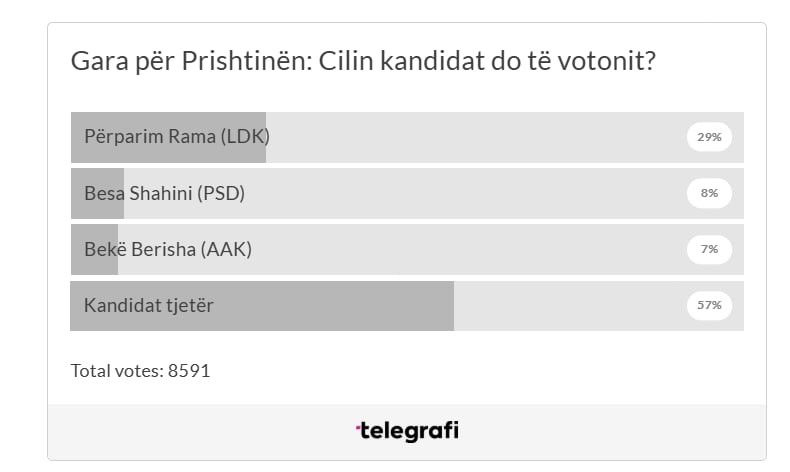Click the poll question heading
Viewport: 790px width, 472px height.
click(363, 62)
